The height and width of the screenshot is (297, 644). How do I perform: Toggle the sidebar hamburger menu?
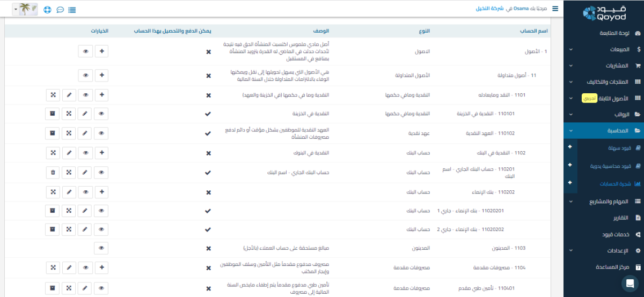555,9
